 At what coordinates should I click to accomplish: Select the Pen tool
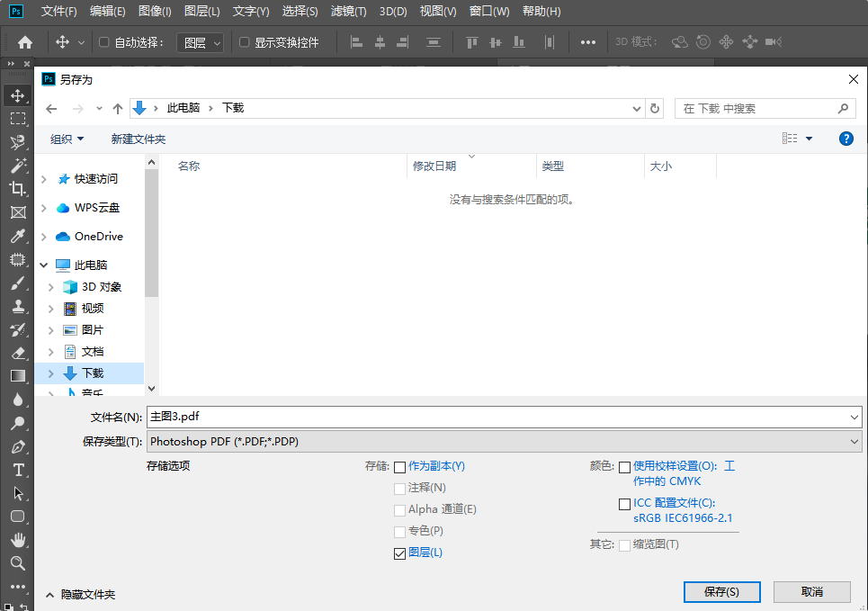17,446
